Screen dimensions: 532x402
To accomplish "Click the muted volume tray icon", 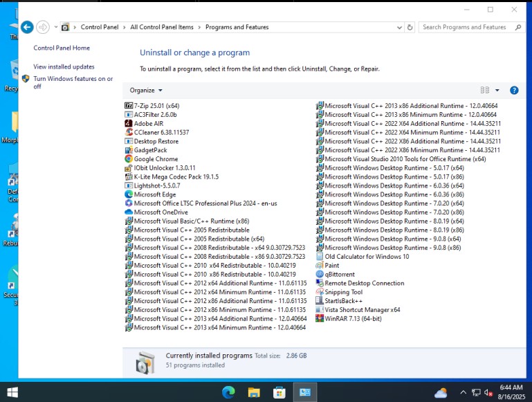I will 488,392.
